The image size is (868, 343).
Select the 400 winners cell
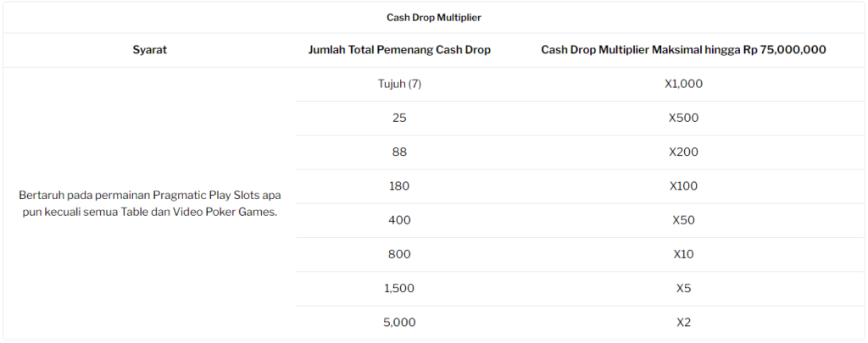[399, 220]
